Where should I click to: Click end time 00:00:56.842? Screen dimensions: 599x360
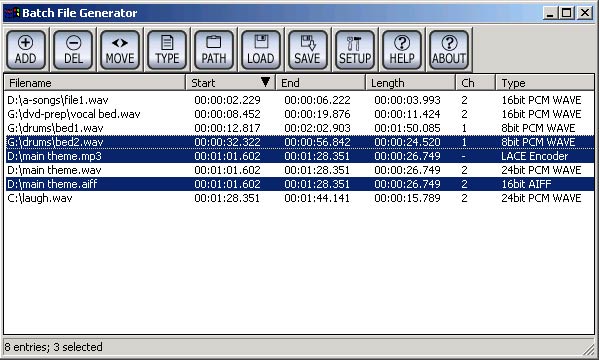[x=317, y=142]
